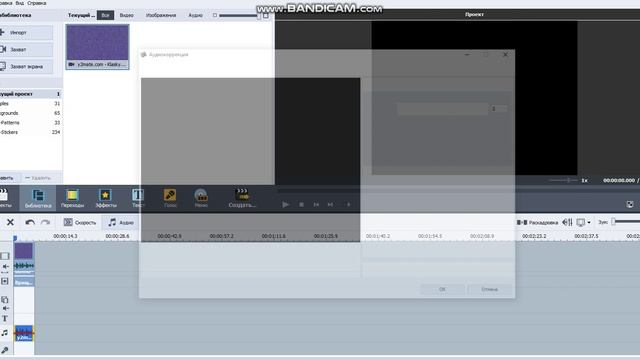Select the Patterns folder with 33 items
This screenshot has height=360, width=640.
pos(31,122)
